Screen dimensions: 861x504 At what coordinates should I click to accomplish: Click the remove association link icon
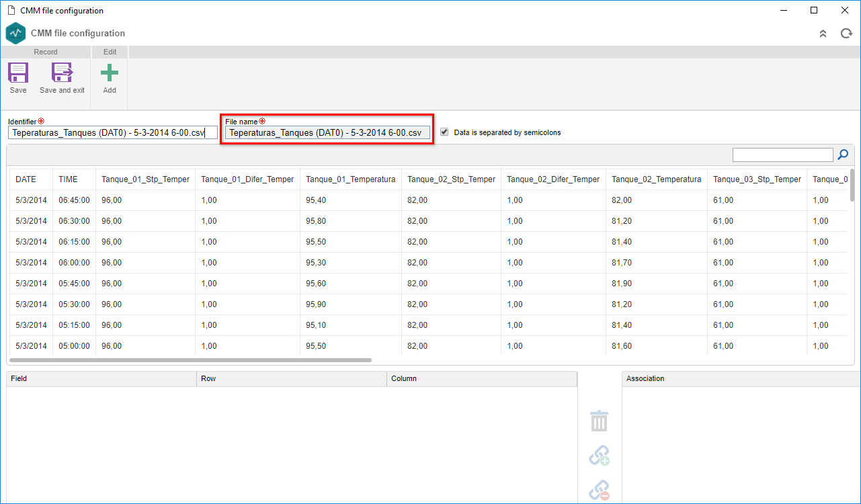[599, 490]
